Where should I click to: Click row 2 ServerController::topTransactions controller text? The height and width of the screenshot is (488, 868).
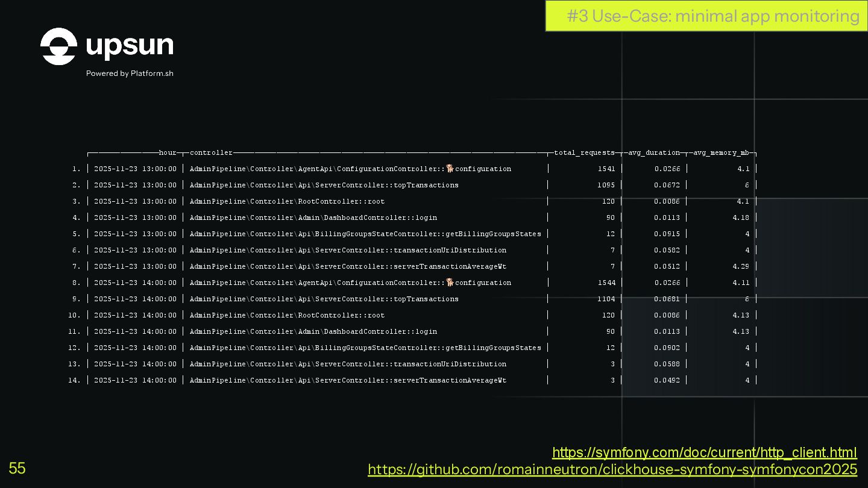click(324, 185)
